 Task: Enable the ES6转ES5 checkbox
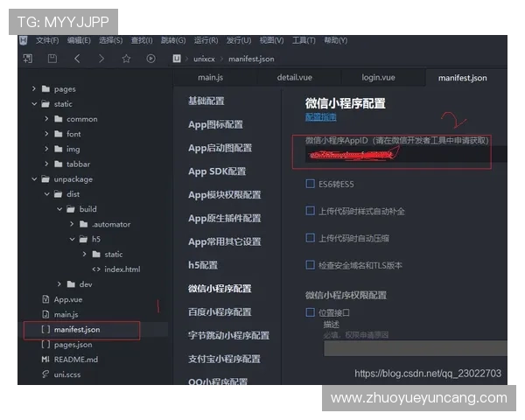click(311, 184)
